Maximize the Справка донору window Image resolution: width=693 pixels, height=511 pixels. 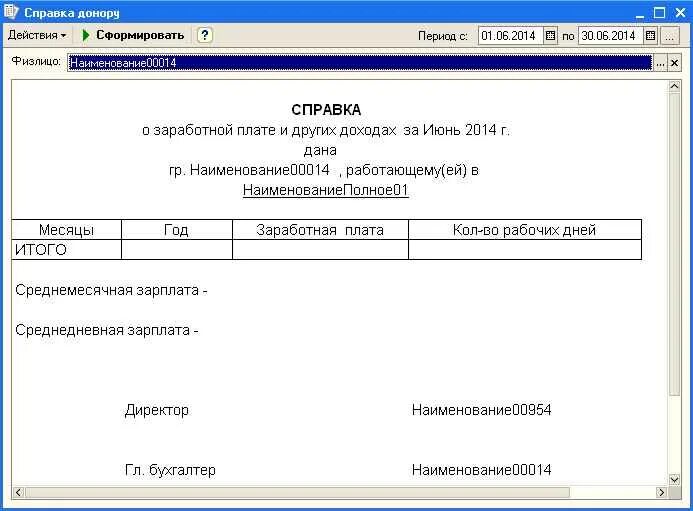pos(659,13)
